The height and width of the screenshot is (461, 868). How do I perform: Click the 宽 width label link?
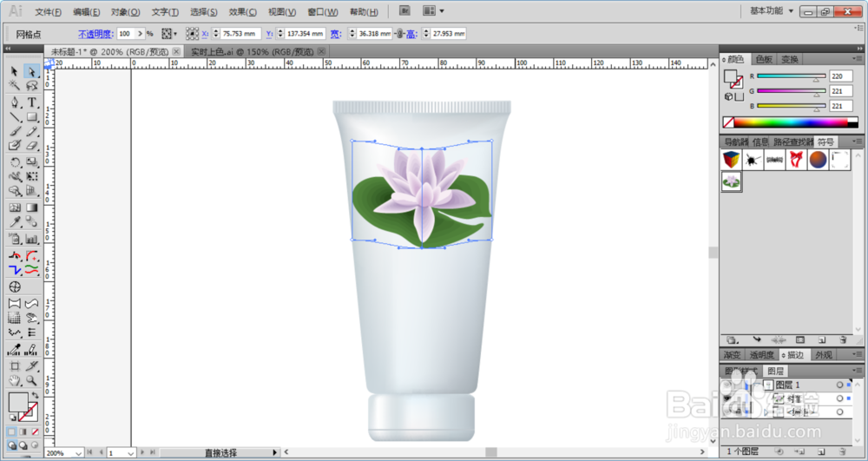336,34
